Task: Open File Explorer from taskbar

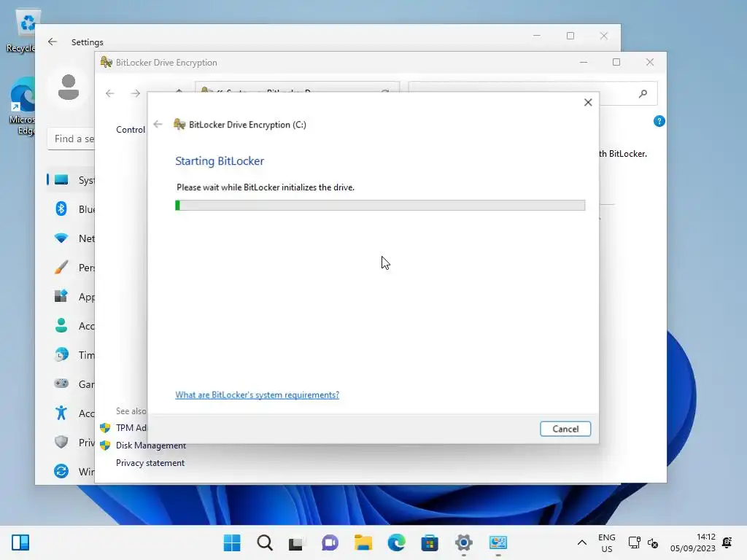Action: (363, 542)
